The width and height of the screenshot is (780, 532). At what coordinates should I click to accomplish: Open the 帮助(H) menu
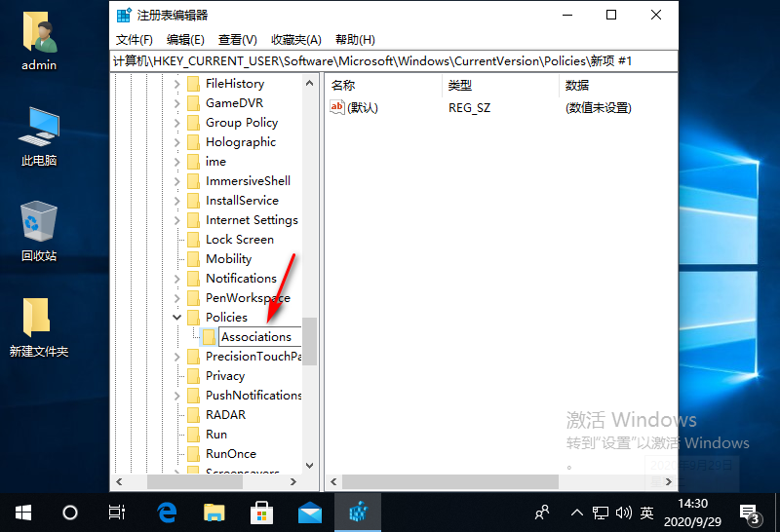point(355,40)
